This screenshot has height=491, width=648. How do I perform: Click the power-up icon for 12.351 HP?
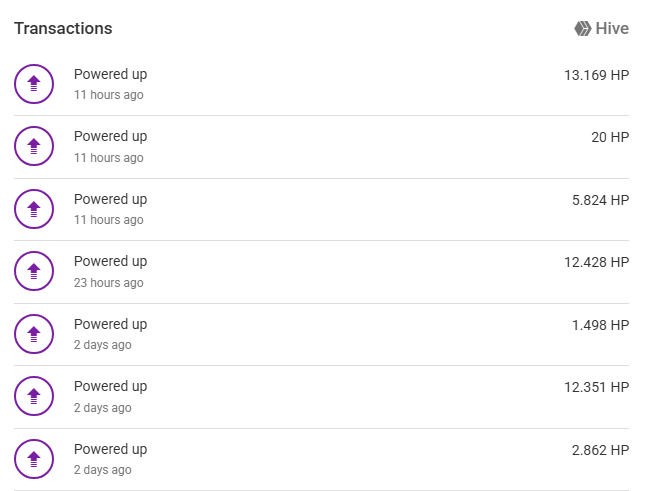click(x=34, y=396)
